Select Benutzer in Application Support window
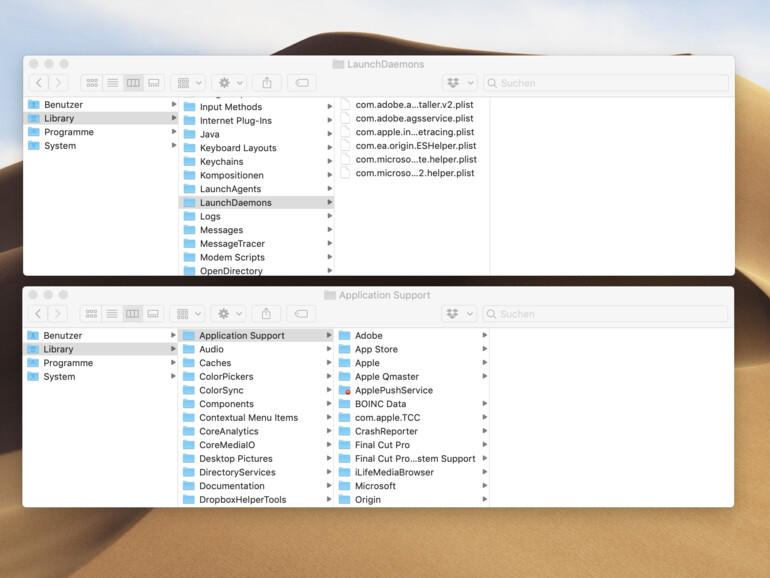 coord(63,336)
